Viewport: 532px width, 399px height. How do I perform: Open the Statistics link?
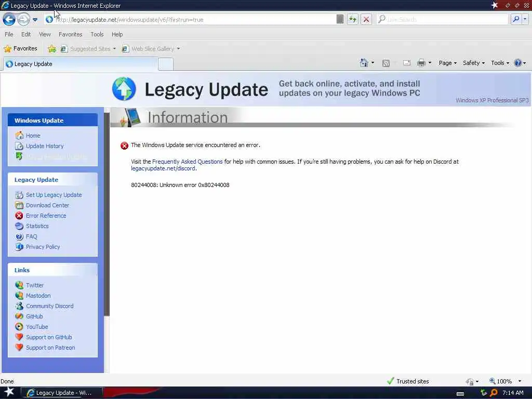[x=37, y=226]
